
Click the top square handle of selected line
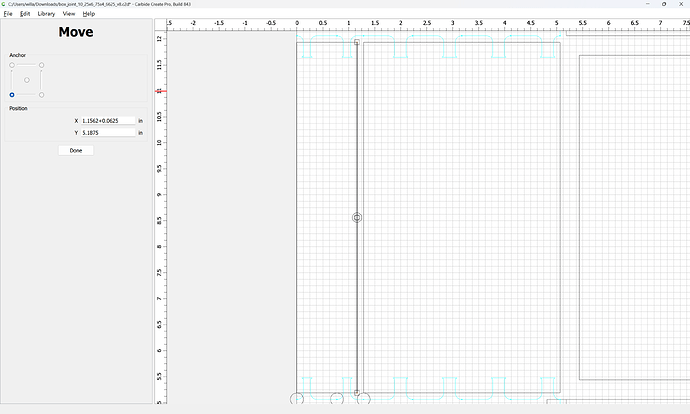[357, 42]
